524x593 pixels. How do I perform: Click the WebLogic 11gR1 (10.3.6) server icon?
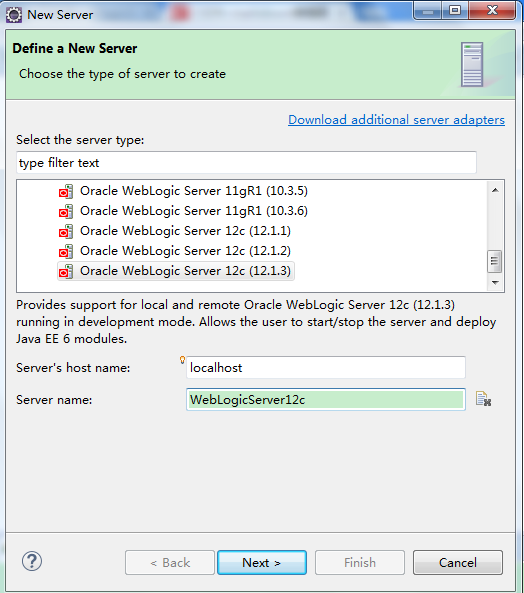coord(65,211)
